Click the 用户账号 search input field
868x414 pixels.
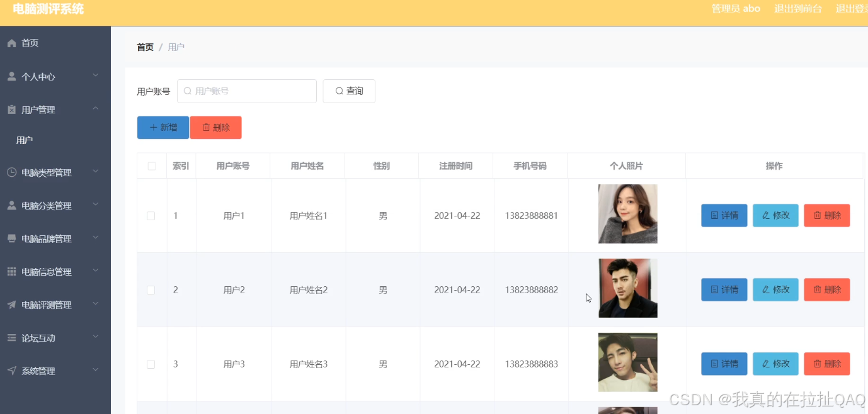click(x=247, y=91)
